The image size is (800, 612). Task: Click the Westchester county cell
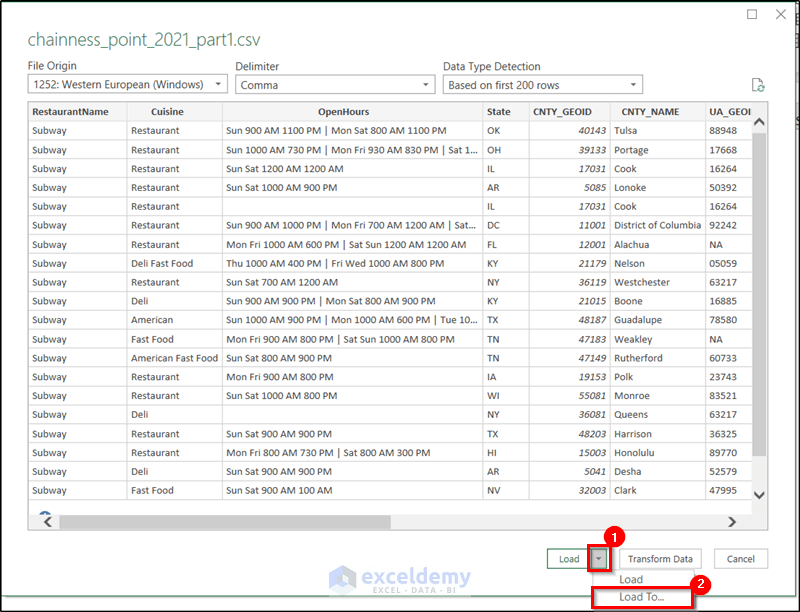pos(658,283)
